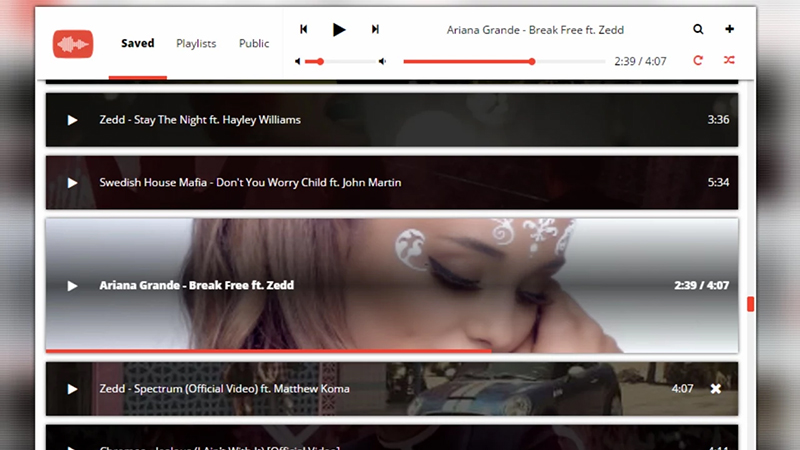Click the song progress seek bar

click(x=504, y=61)
